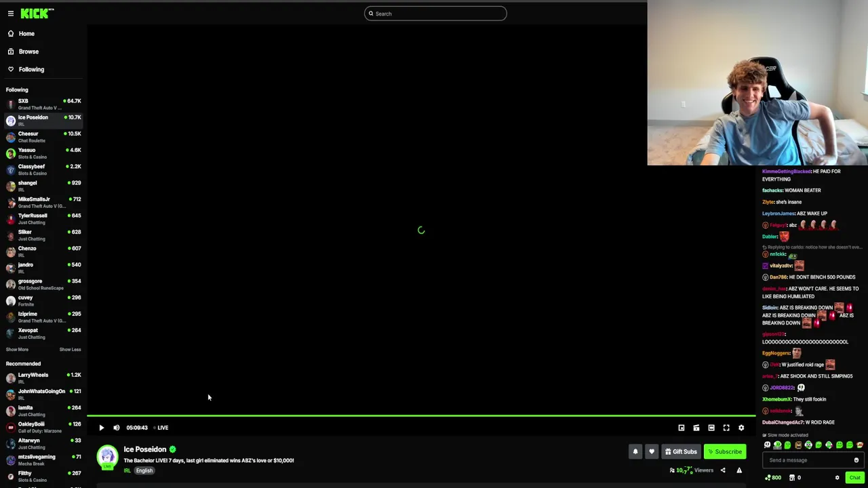Click the Gift Subs button
868x488 pixels.
pyautogui.click(x=681, y=451)
